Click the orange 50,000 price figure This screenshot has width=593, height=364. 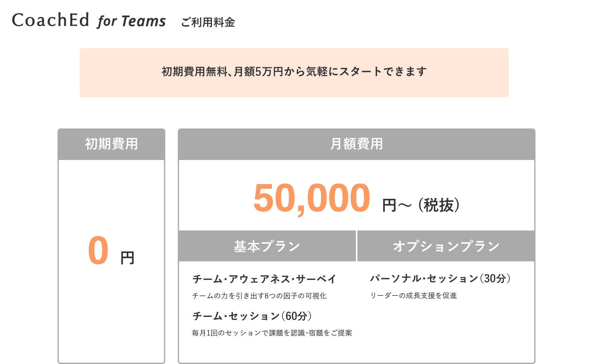tap(312, 198)
